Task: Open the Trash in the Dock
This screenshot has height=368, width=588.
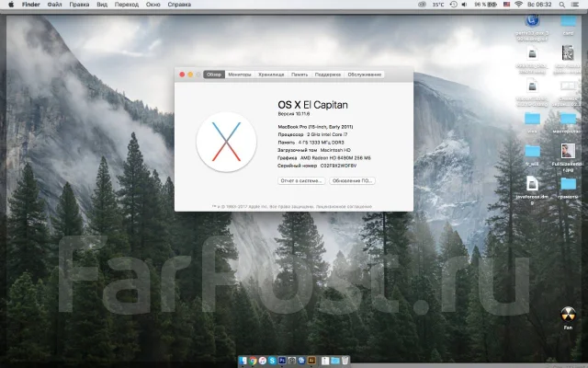Action: 345,361
